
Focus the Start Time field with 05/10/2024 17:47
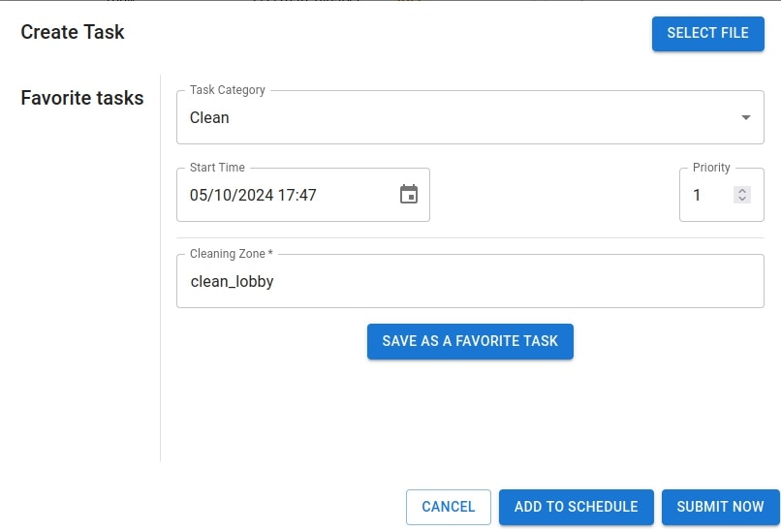point(303,195)
